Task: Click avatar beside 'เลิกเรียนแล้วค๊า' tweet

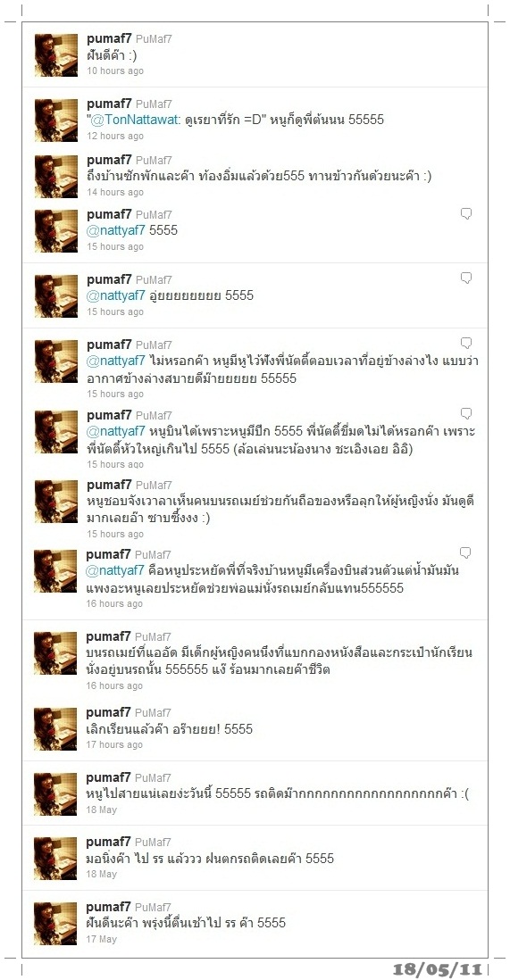Action: point(55,729)
